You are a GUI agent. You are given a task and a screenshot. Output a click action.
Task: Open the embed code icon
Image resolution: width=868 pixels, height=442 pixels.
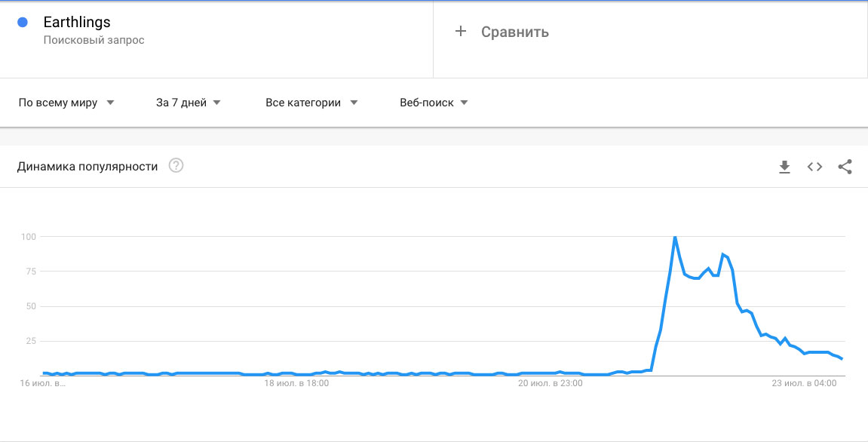[814, 167]
